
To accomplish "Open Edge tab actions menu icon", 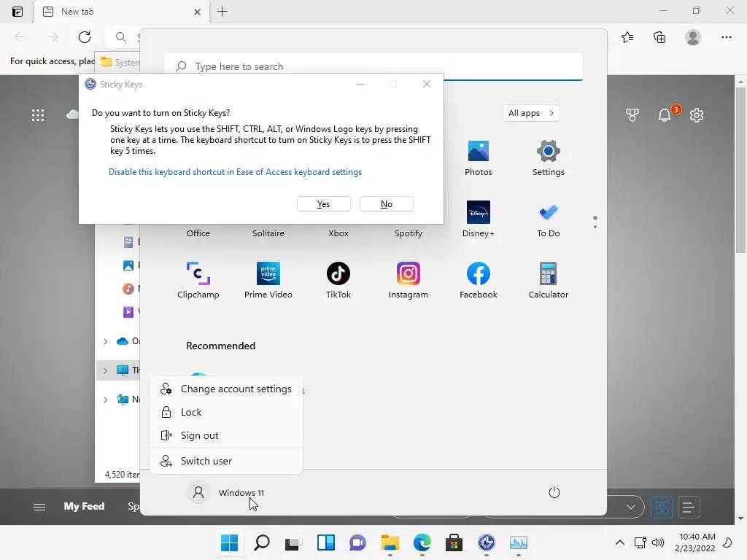I will [18, 12].
